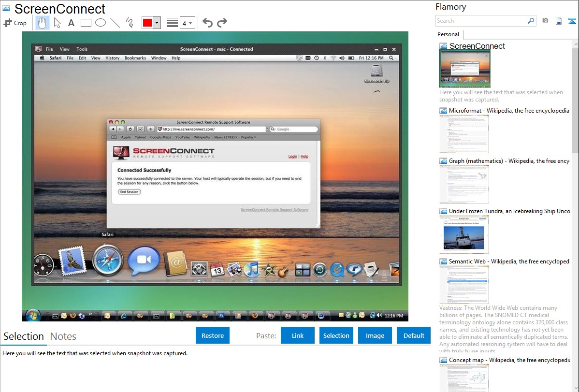The width and height of the screenshot is (579, 392).
Task: Expand the Popular bookmarks dropdown
Action: 248,137
